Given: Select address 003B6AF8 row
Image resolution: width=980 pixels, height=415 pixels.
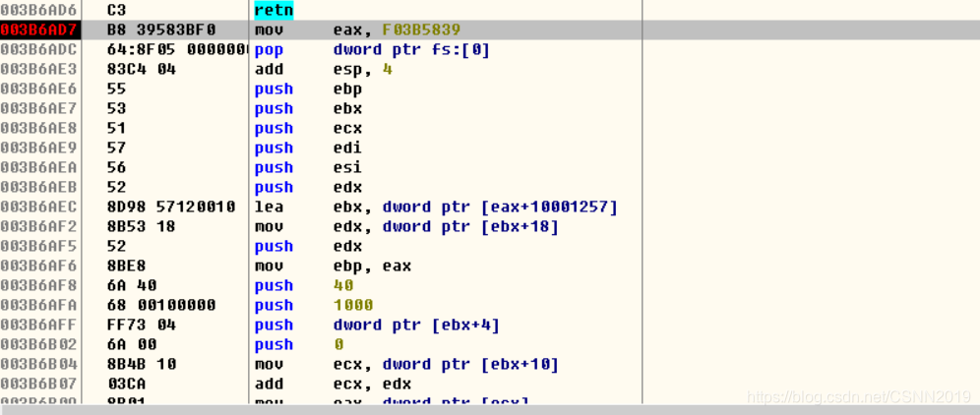Looking at the screenshot, I should (40, 285).
